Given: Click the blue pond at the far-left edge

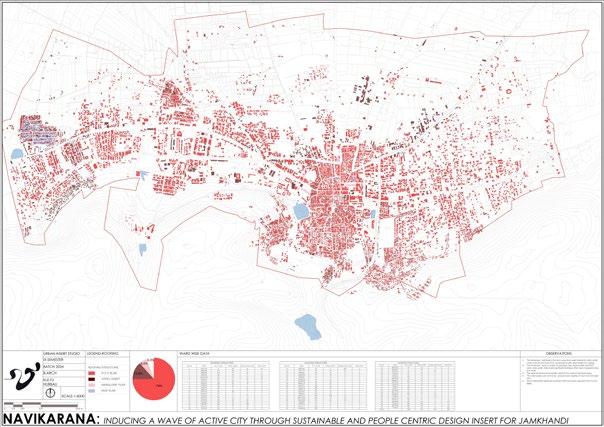Looking at the screenshot, I should point(17,154).
